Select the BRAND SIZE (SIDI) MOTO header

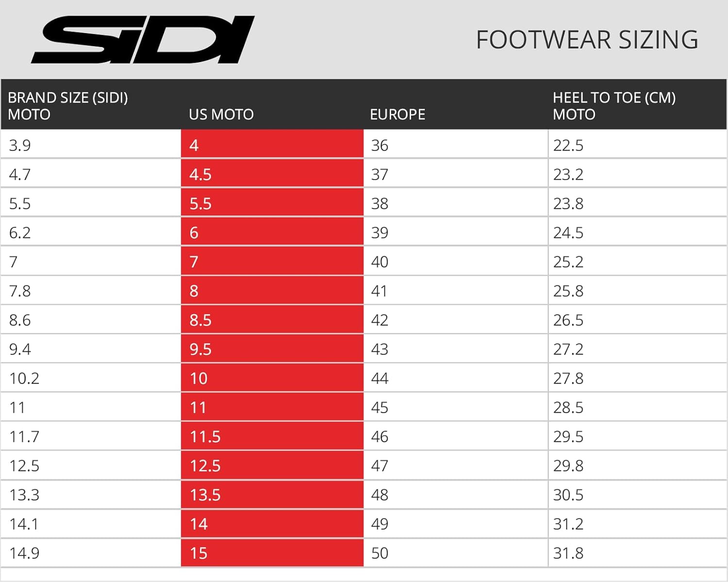pos(68,106)
